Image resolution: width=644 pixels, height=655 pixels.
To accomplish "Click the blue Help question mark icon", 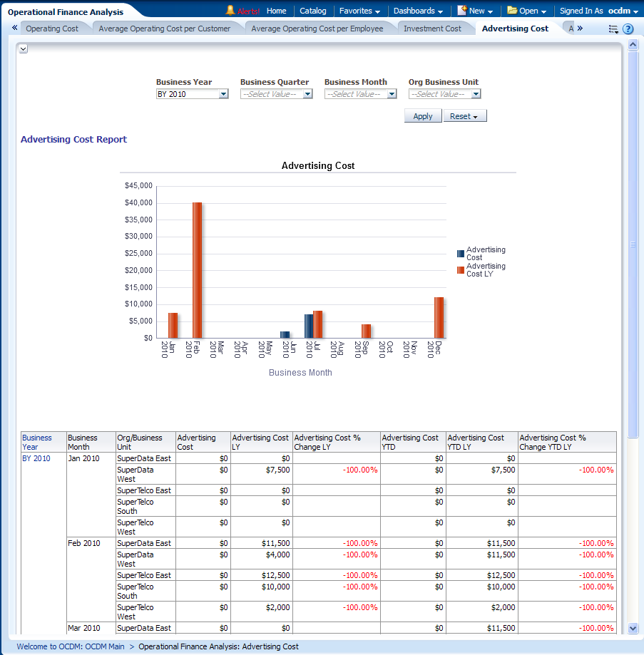I will 628,29.
